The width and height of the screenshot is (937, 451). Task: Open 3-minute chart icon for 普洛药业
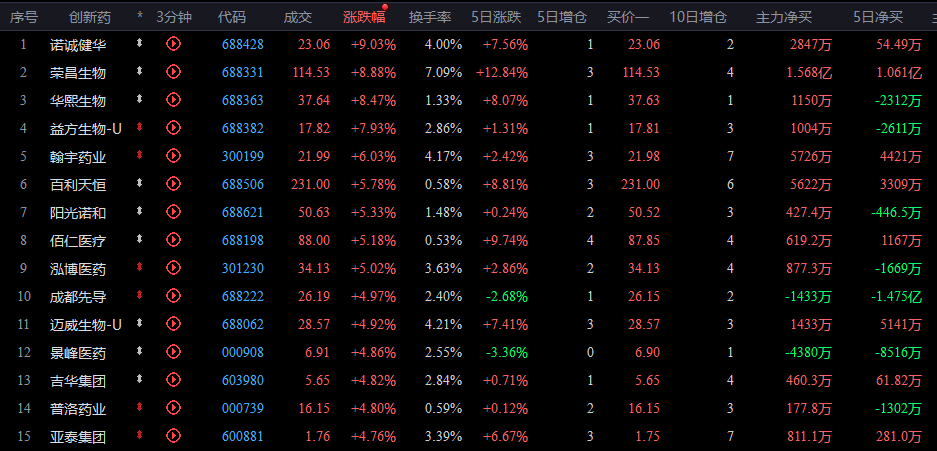click(173, 408)
